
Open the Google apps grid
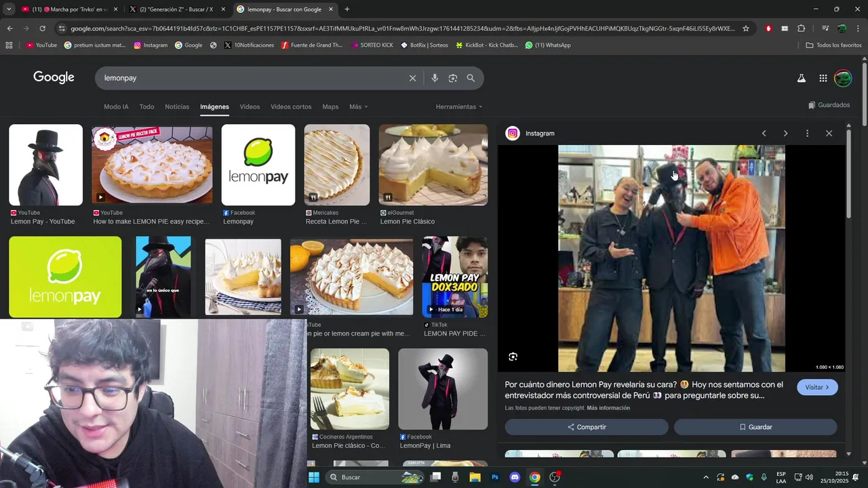point(823,78)
